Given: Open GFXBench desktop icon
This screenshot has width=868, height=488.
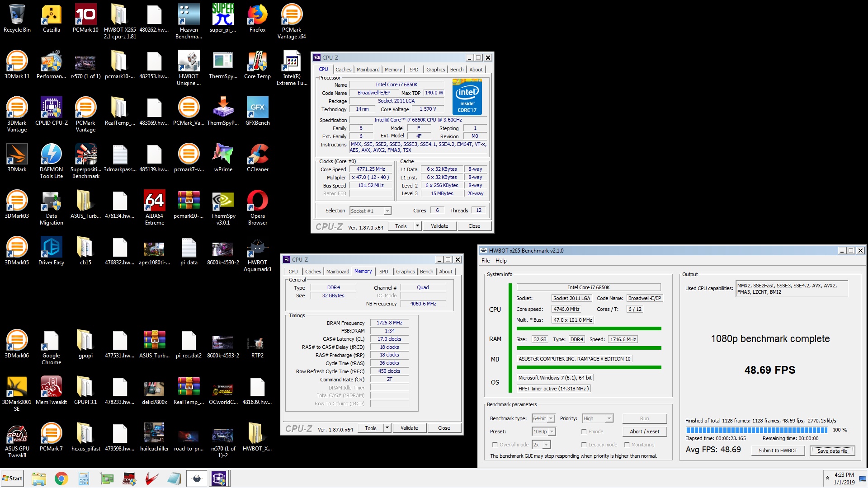Looking at the screenshot, I should click(x=257, y=111).
